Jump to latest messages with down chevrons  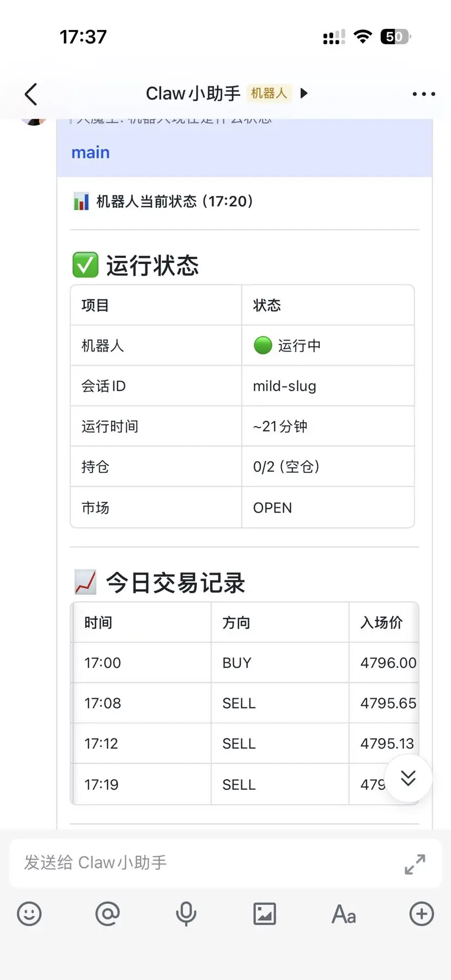pos(408,778)
